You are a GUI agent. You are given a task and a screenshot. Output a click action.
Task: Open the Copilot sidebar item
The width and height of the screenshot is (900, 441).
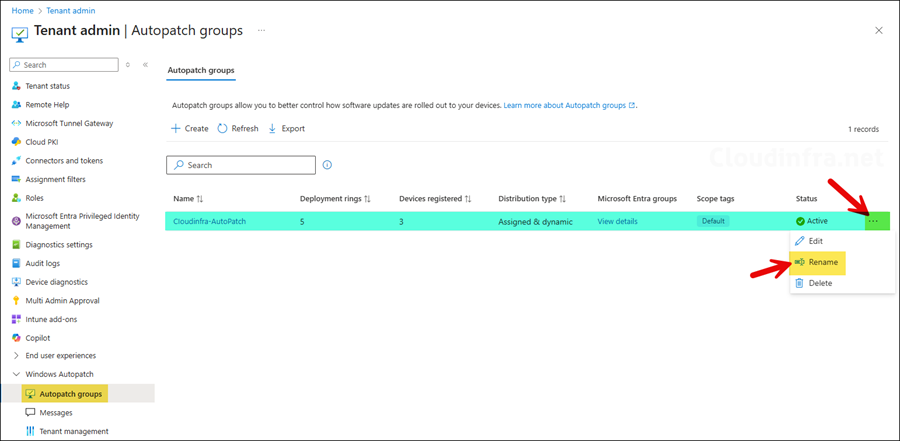point(38,338)
